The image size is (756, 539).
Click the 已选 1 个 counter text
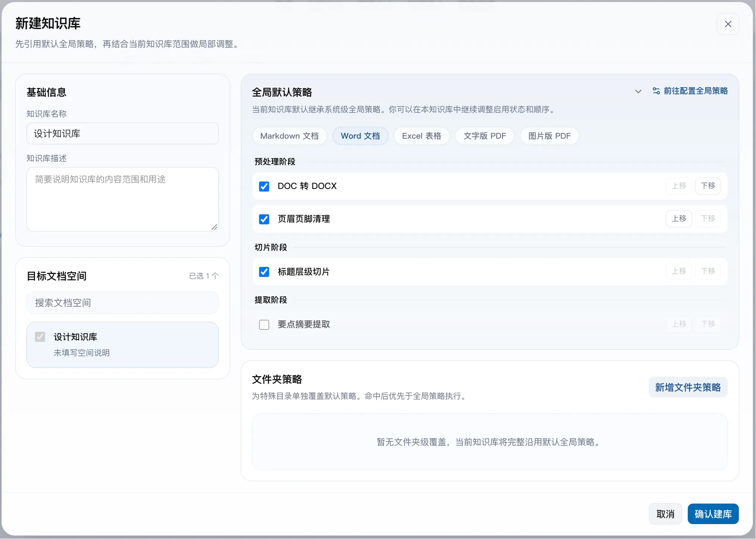click(x=204, y=276)
